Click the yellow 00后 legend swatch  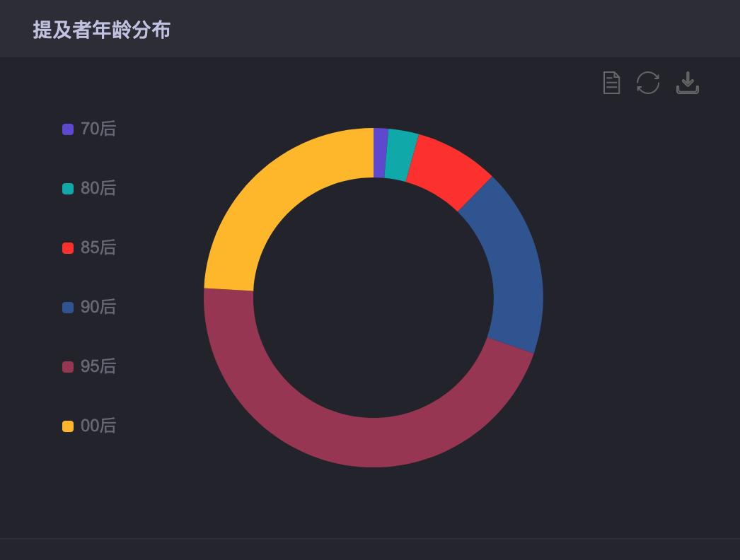[x=68, y=426]
